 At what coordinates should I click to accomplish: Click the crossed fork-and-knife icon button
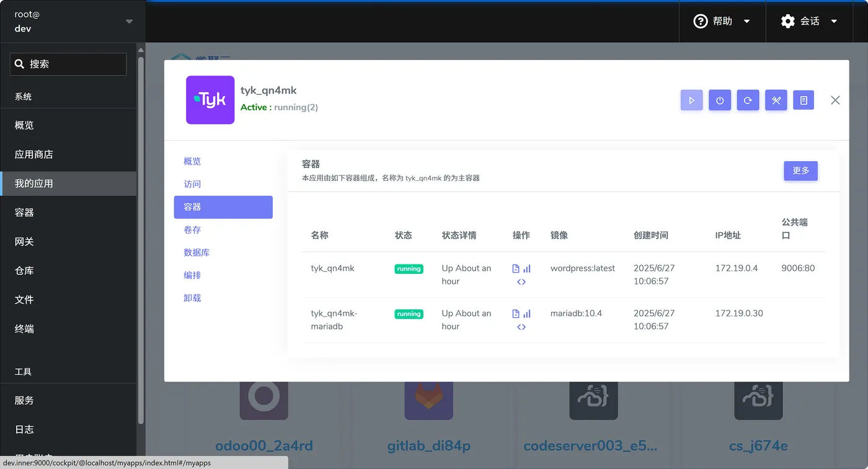point(776,100)
